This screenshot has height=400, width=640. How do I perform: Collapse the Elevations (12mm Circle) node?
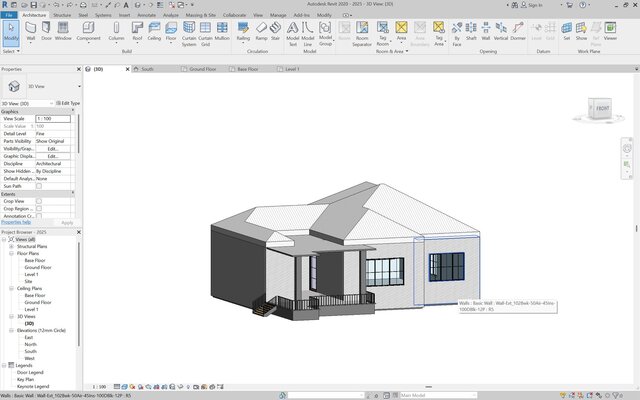tap(11, 330)
